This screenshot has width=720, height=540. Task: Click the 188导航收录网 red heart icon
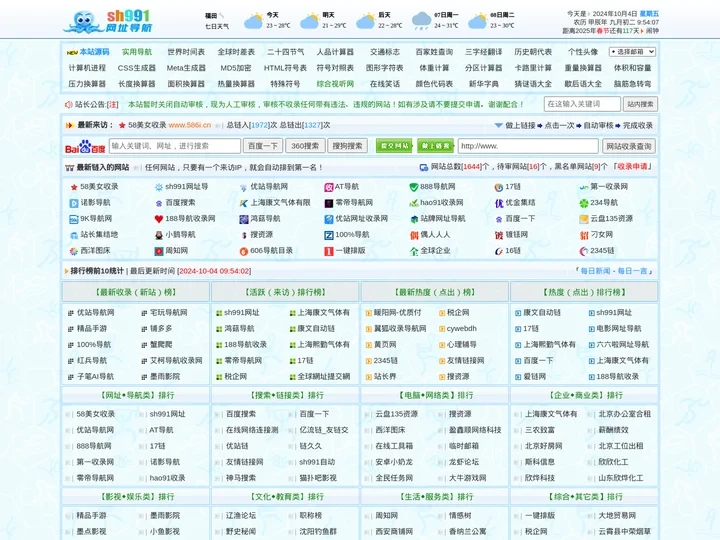pyautogui.click(x=159, y=219)
